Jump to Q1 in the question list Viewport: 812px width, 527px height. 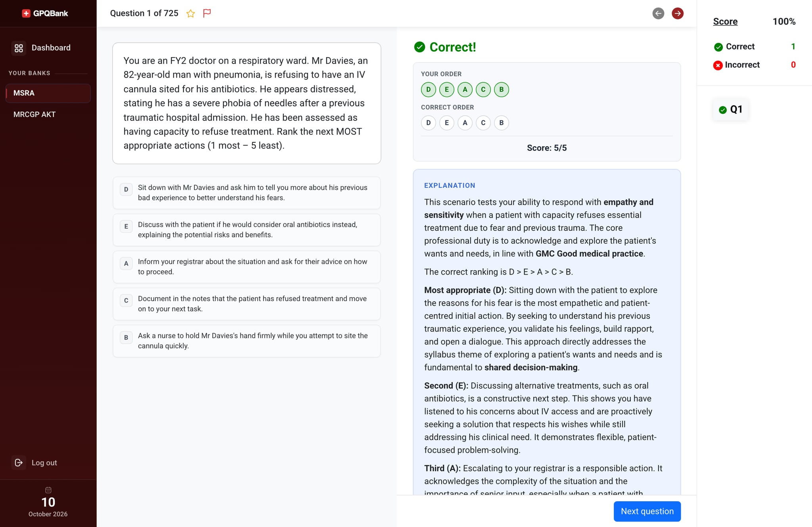[730, 109]
